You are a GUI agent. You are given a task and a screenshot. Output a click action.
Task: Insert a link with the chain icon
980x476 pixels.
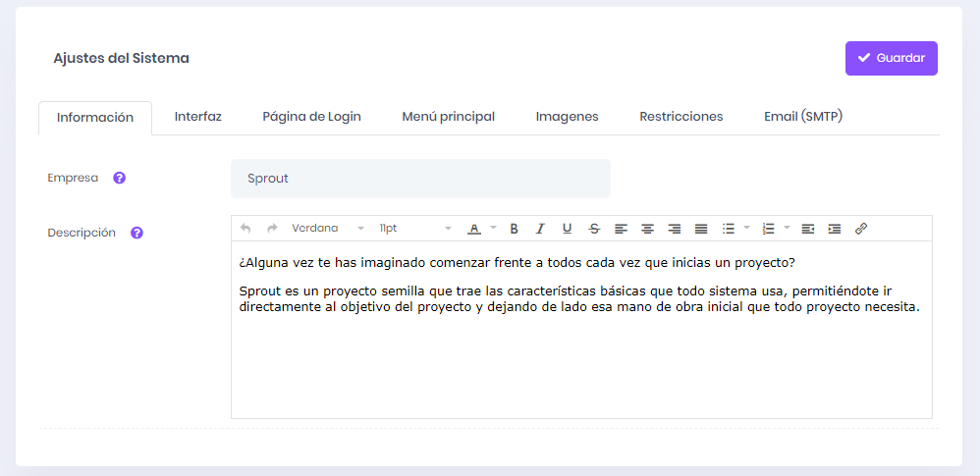pos(861,229)
